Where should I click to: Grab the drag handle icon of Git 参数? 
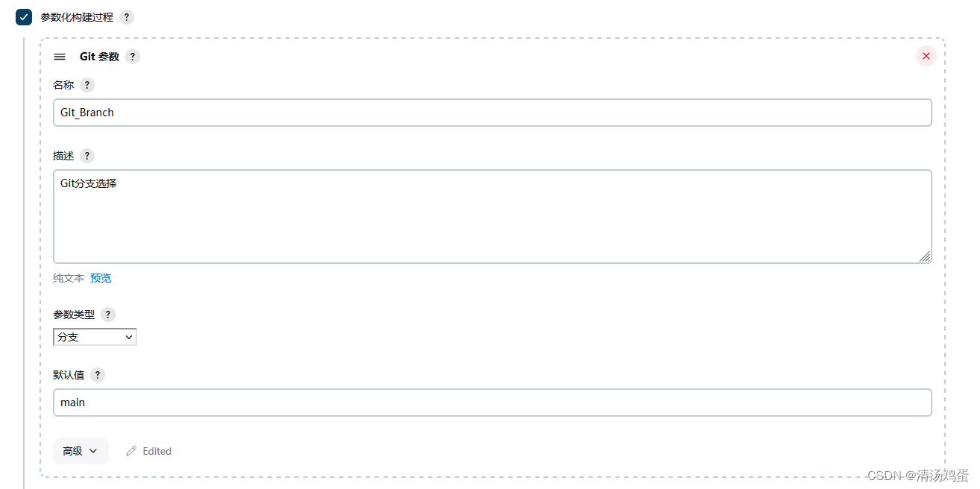(60, 57)
